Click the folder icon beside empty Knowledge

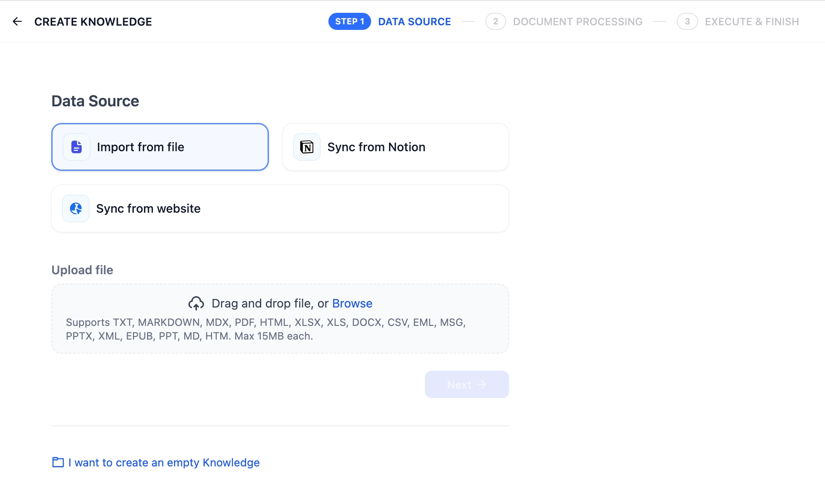pyautogui.click(x=58, y=462)
